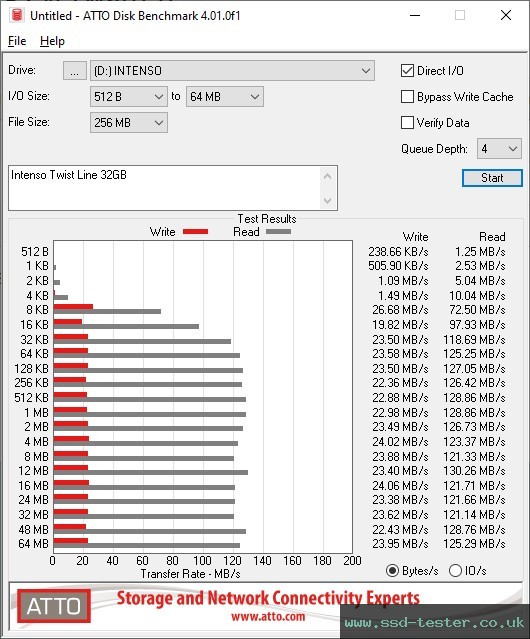Viewport: 530px width, 639px height.
Task: Click description box scroll-down arrow
Action: pos(328,201)
